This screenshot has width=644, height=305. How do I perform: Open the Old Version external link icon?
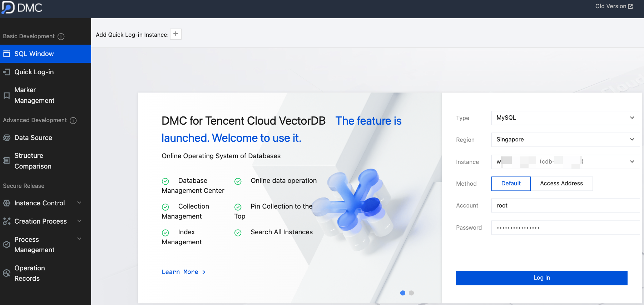coord(630,7)
